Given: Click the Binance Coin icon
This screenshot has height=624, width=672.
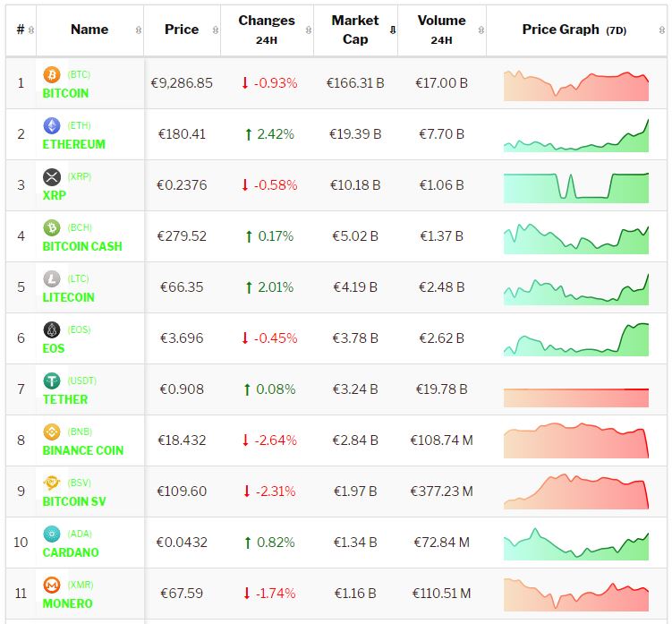Looking at the screenshot, I should (52, 432).
